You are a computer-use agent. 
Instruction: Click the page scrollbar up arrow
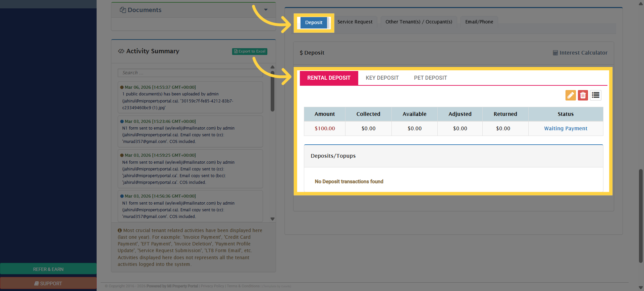tap(641, 4)
